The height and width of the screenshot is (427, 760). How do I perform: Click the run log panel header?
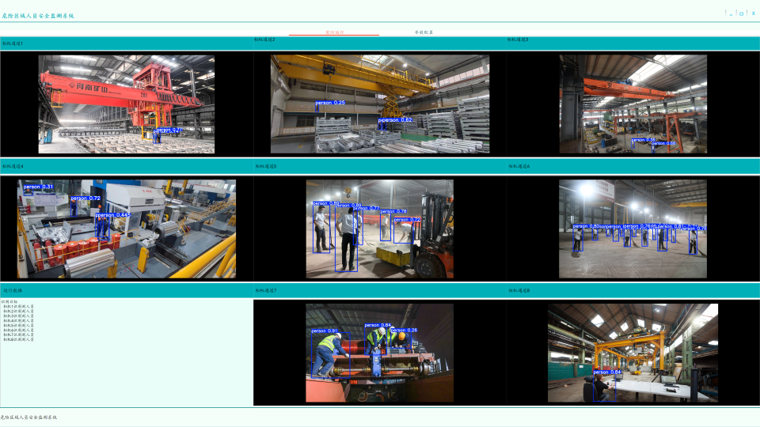[126, 291]
